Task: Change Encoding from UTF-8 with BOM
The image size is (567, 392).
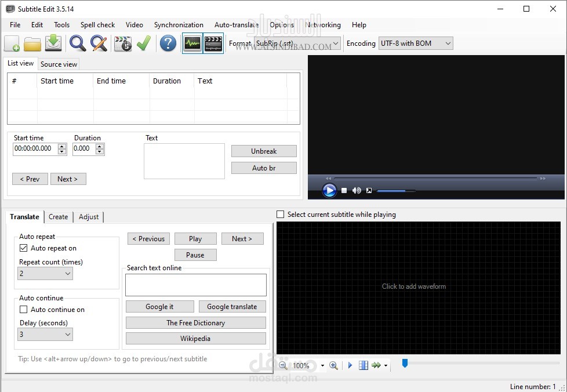Action: tap(446, 43)
